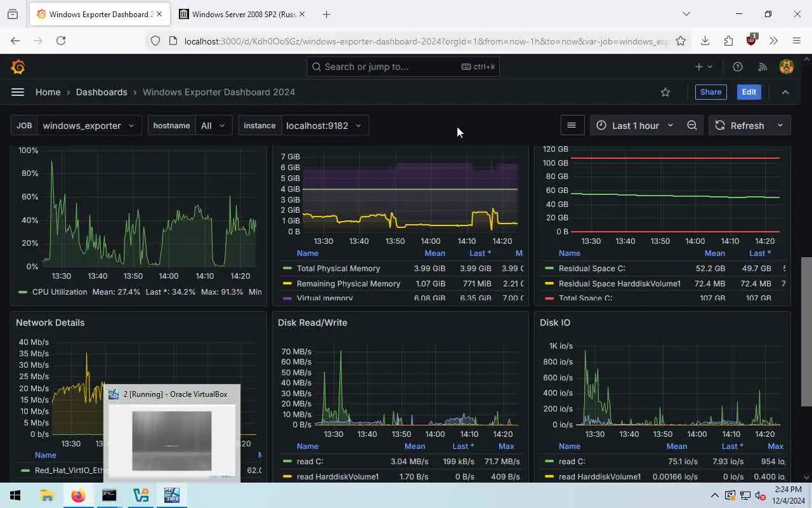Click the uBlock Origin extension icon

pyautogui.click(x=752, y=40)
